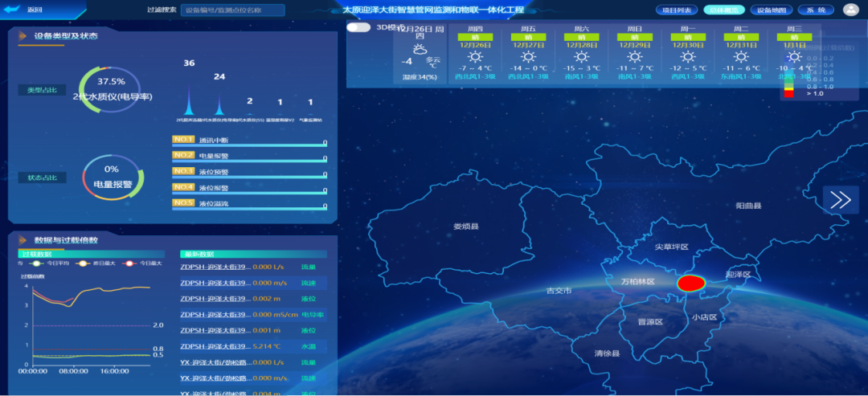Open ZDPSH link with 0.002 m value
The height and width of the screenshot is (396, 868).
(216, 299)
